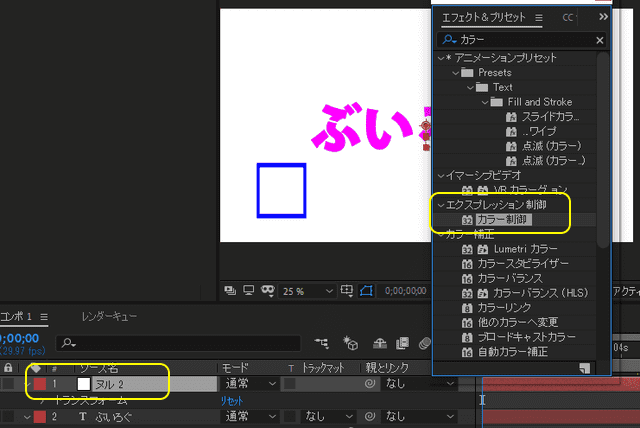Open the コンポ 1 panel menu
The height and width of the screenshot is (428, 640).
coord(44,317)
